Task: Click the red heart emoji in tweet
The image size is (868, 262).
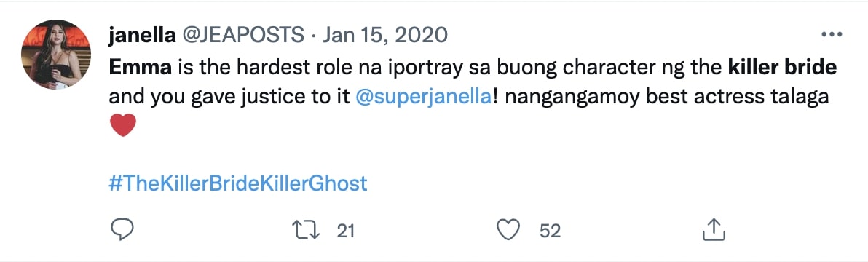Action: pos(122,125)
